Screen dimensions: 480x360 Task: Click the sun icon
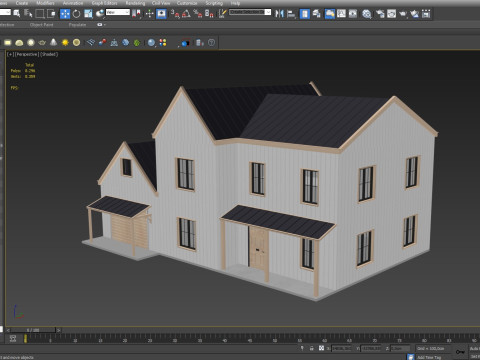tap(65, 43)
